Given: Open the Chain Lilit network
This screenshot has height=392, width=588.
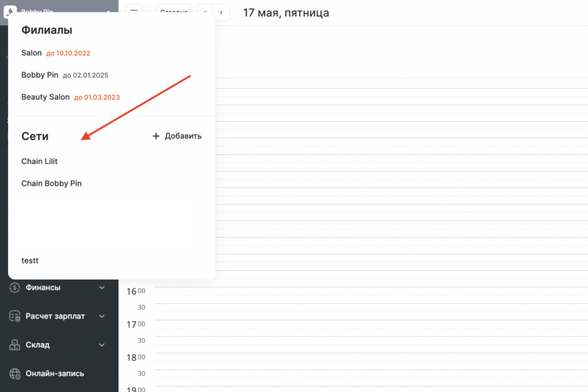Looking at the screenshot, I should point(39,161).
